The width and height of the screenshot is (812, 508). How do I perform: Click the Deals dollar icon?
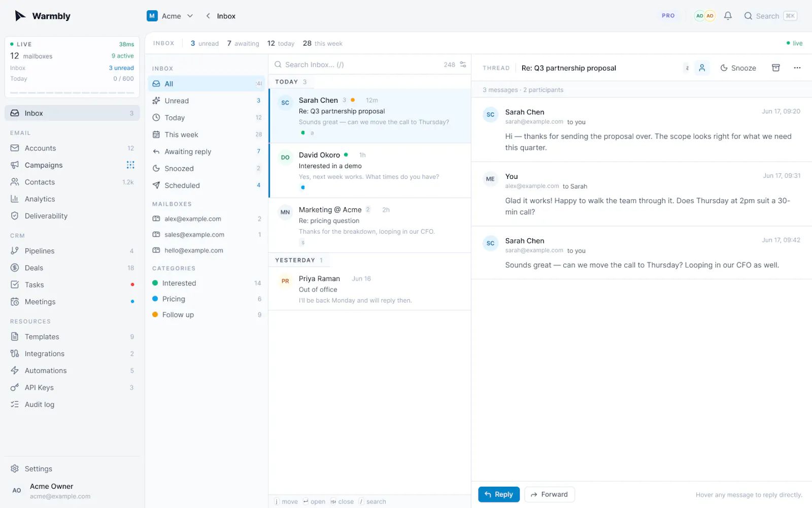15,268
